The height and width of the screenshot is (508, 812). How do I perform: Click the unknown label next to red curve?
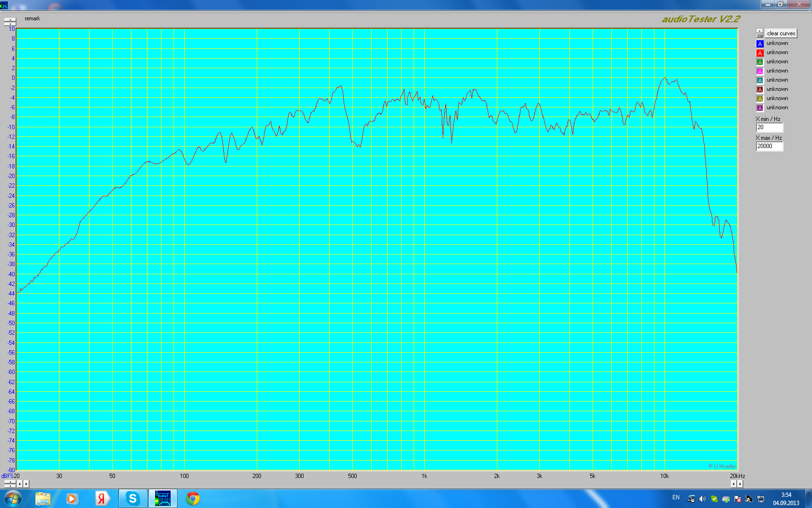click(777, 52)
